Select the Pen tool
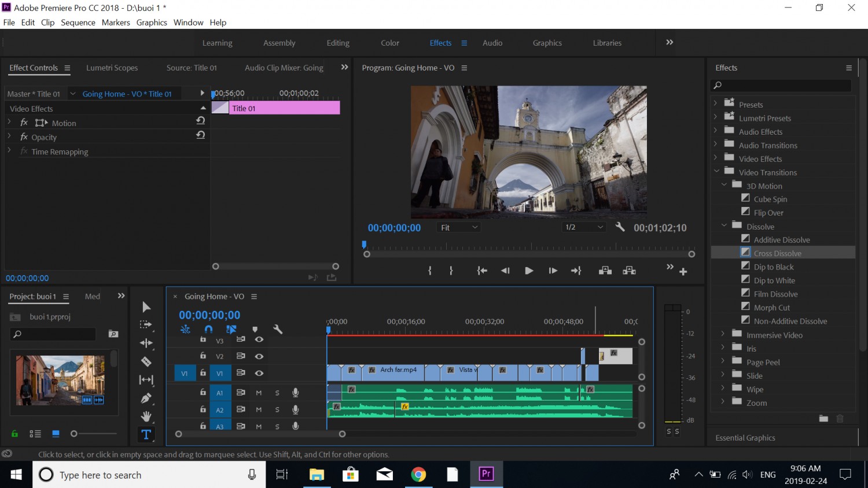Viewport: 868px width, 488px height. 146,398
